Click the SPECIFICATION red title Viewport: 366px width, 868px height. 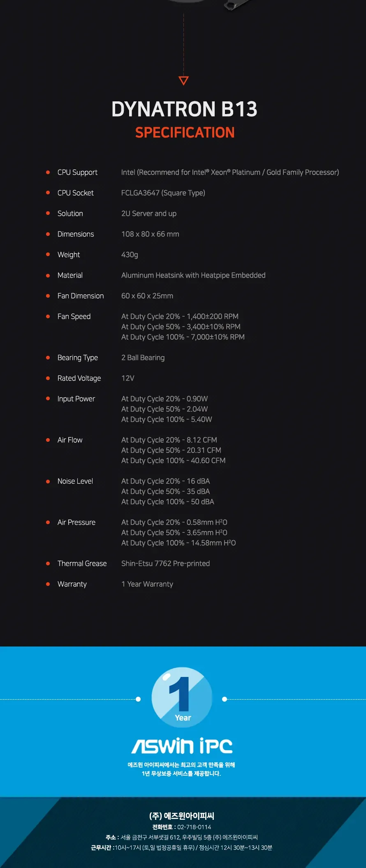(185, 133)
